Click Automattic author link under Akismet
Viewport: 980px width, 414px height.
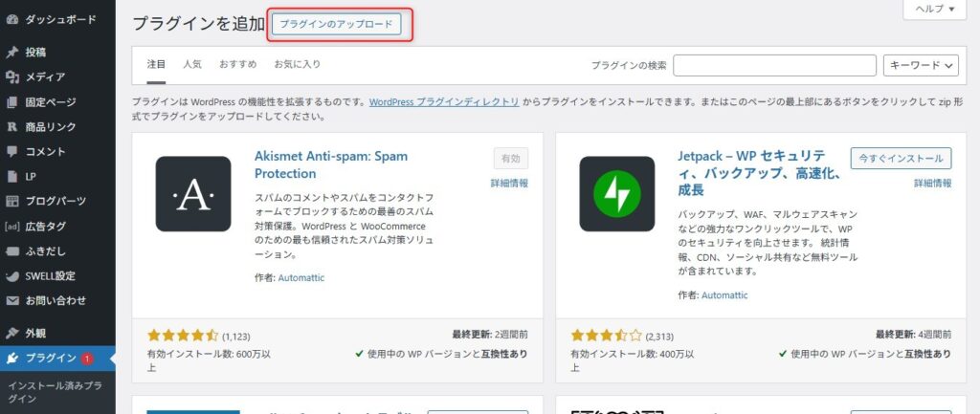301,277
